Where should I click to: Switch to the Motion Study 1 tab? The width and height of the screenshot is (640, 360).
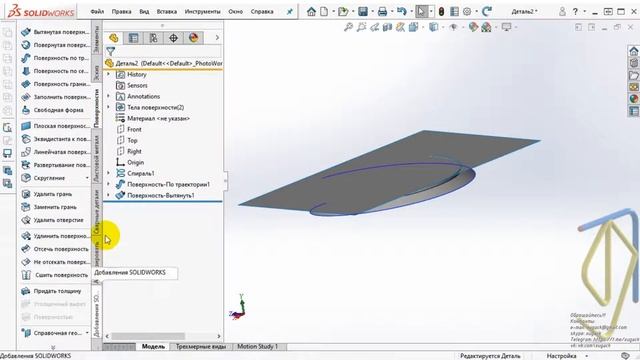258,347
